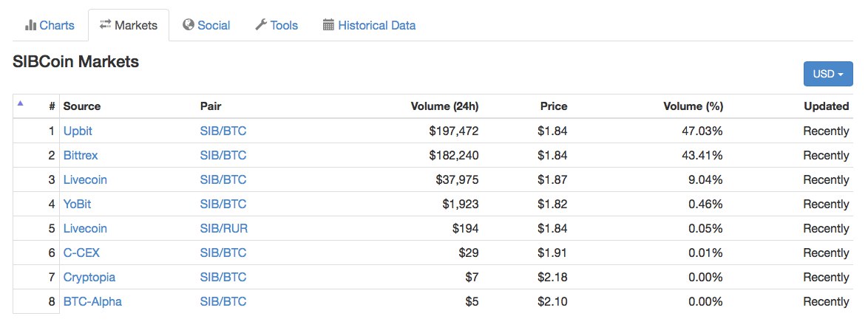The height and width of the screenshot is (333, 868).
Task: Click the SIBCoin Markets heading
Action: (76, 62)
